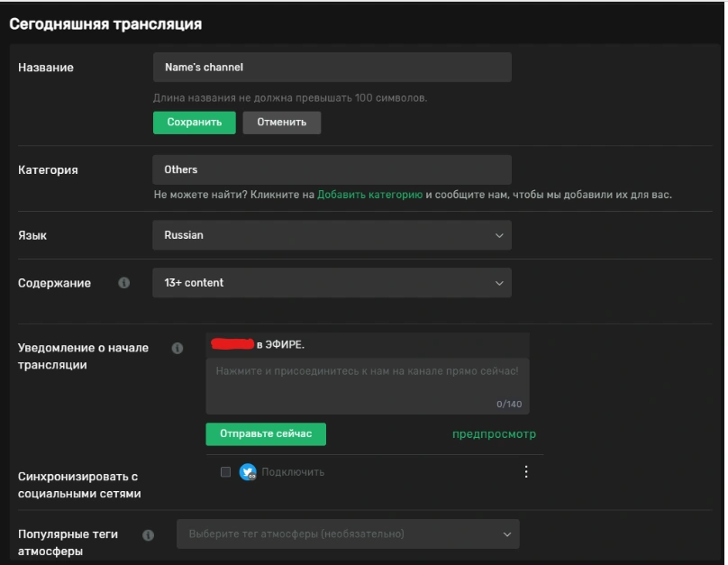Viewport: 728px width, 565px height.
Task: Click the Отменить button
Action: [x=282, y=123]
